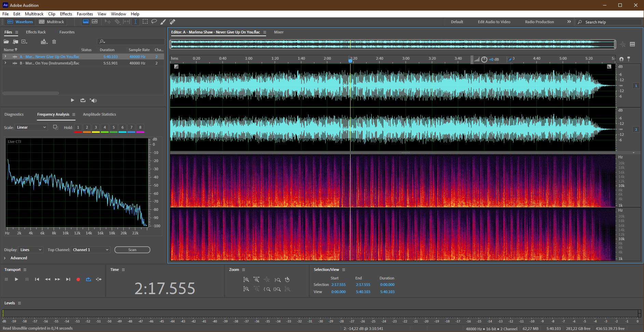Viewport: 644px width, 332px height.
Task: Click the marker pin icon beside the timeline
Action: (628, 59)
